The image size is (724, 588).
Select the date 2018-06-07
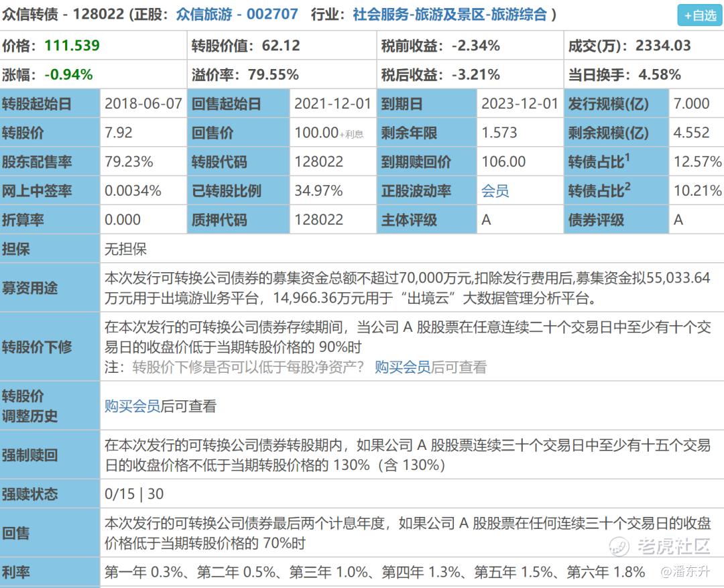click(x=143, y=103)
